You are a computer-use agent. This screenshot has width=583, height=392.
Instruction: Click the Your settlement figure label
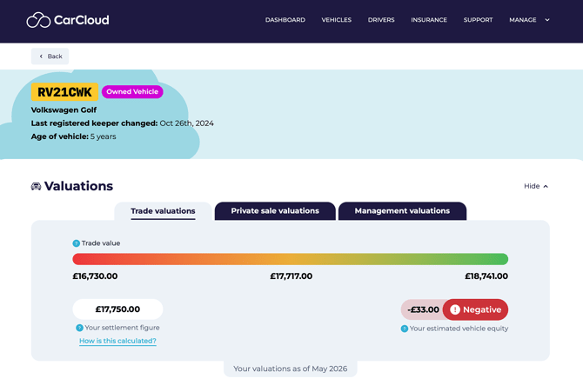tap(123, 328)
